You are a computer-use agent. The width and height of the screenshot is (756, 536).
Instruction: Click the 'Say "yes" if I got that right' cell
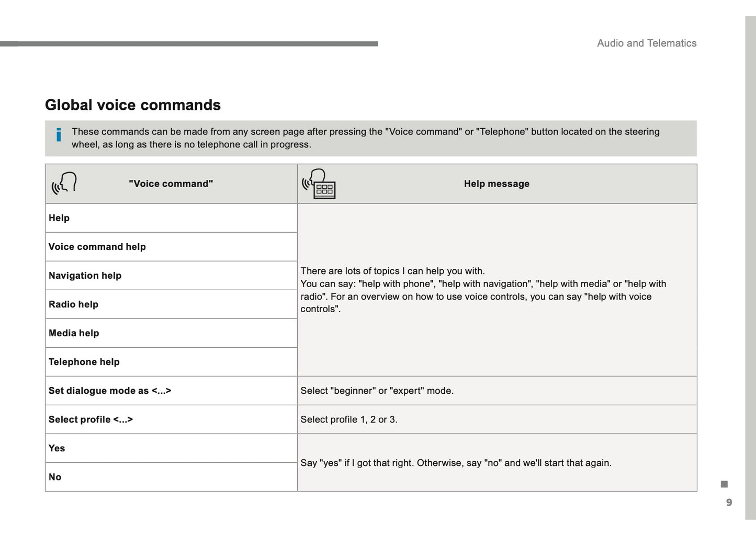(x=497, y=463)
